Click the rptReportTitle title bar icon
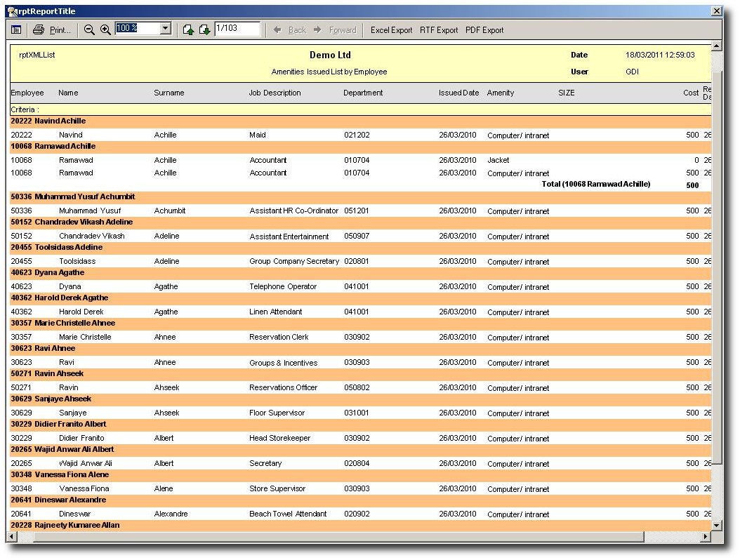740x560 pixels. pos(12,11)
